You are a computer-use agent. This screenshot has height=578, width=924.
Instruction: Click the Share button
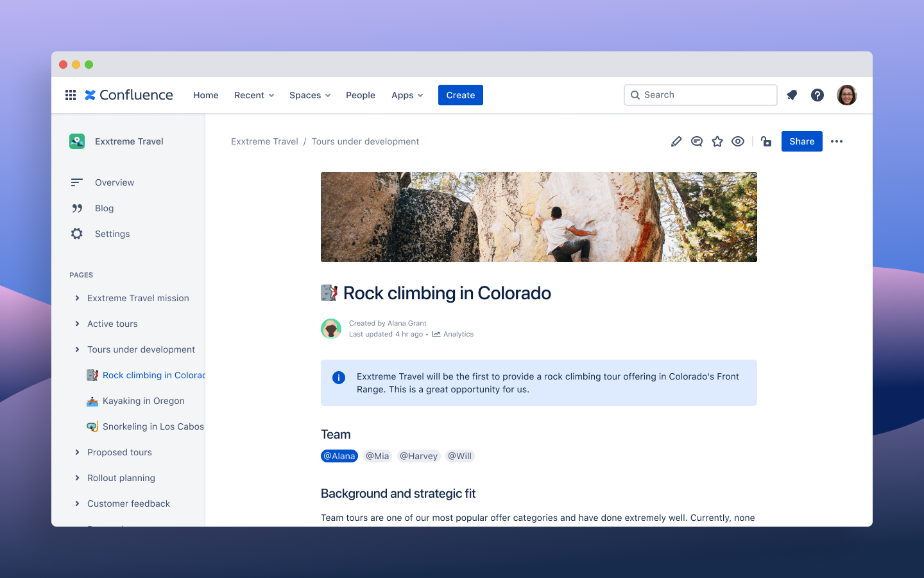pos(802,141)
